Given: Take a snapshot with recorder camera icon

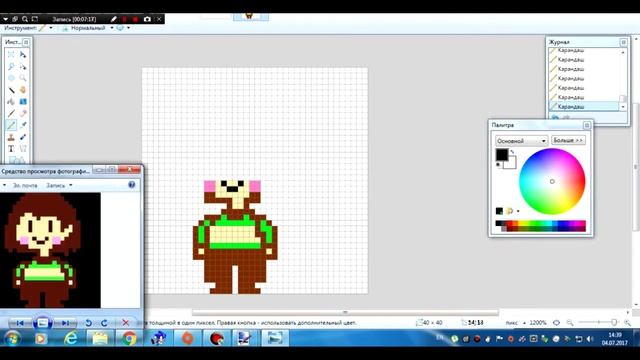Looking at the screenshot, I should pos(147,19).
